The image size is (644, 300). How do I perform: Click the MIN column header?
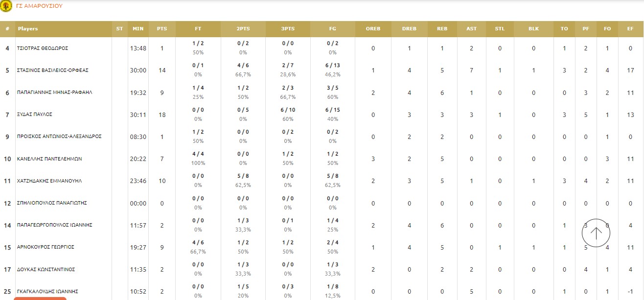coord(138,29)
